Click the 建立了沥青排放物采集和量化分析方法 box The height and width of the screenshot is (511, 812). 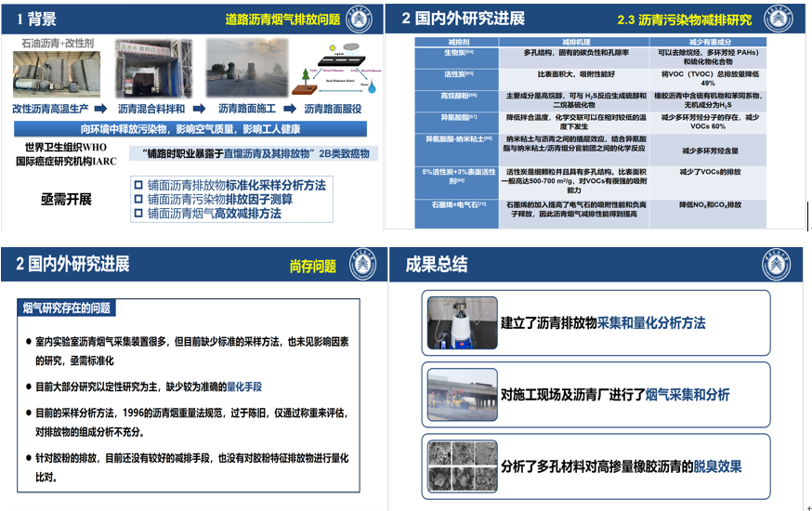point(597,322)
